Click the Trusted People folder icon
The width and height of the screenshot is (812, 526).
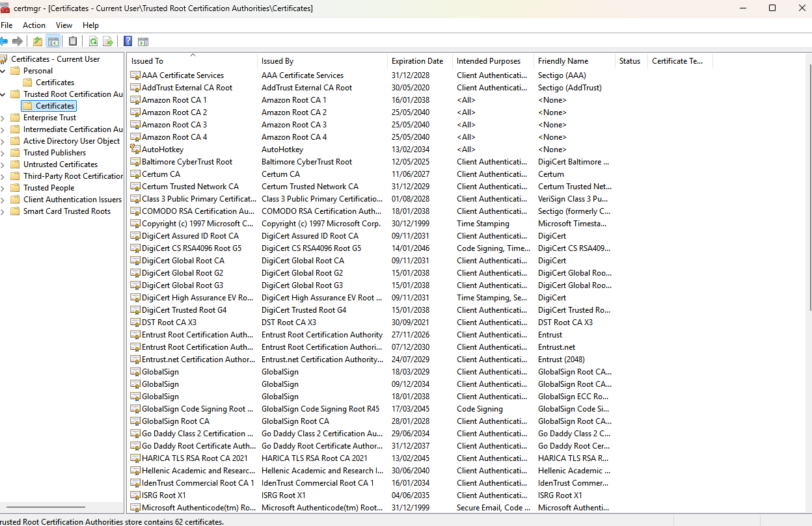click(15, 188)
